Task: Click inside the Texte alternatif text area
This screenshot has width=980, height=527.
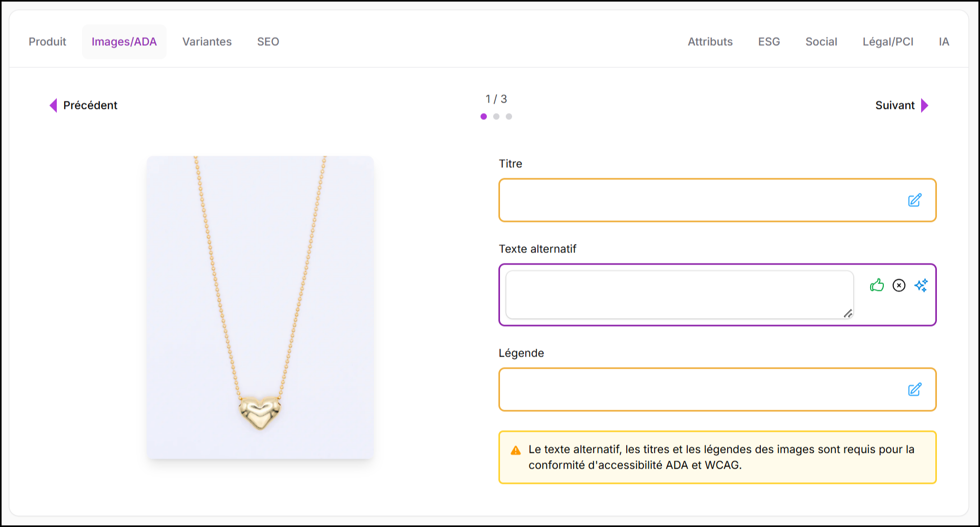Action: pyautogui.click(x=678, y=295)
